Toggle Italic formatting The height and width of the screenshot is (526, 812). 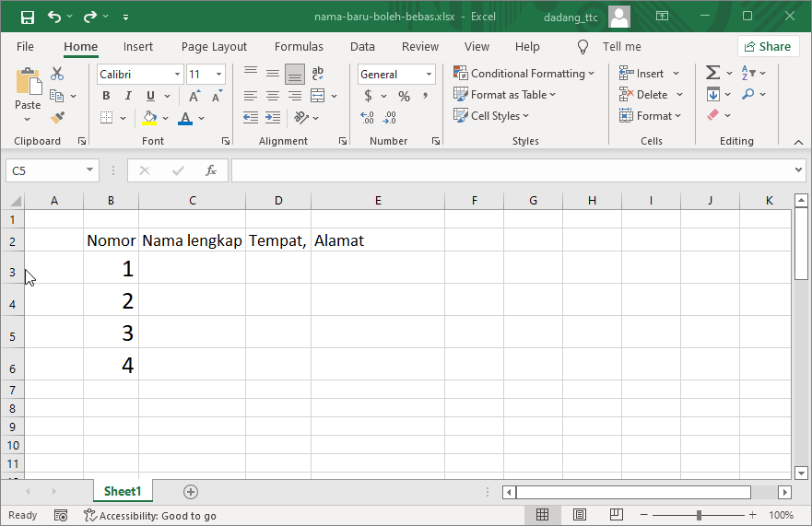click(x=126, y=96)
